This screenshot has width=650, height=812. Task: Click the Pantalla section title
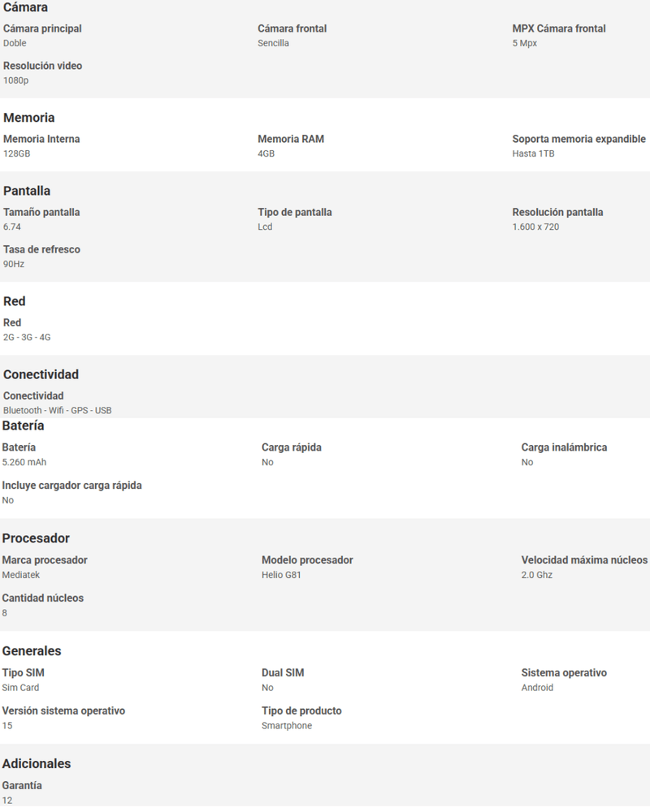click(x=27, y=191)
